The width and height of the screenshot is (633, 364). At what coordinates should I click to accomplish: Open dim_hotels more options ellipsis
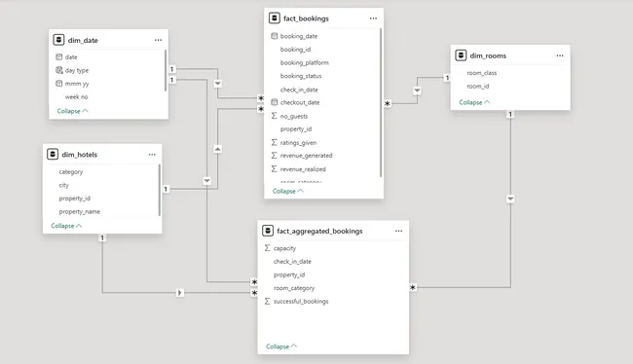click(152, 154)
